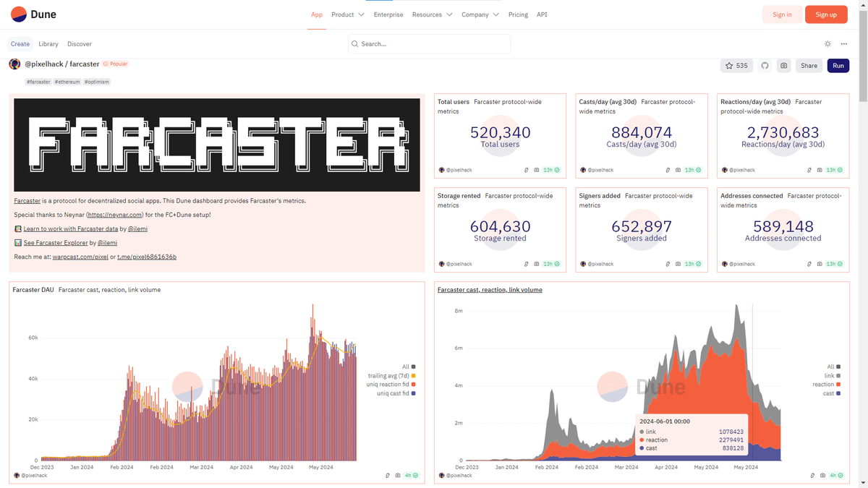Star the farcaster dashboard
Screen dimensions: 868x488
[736, 66]
